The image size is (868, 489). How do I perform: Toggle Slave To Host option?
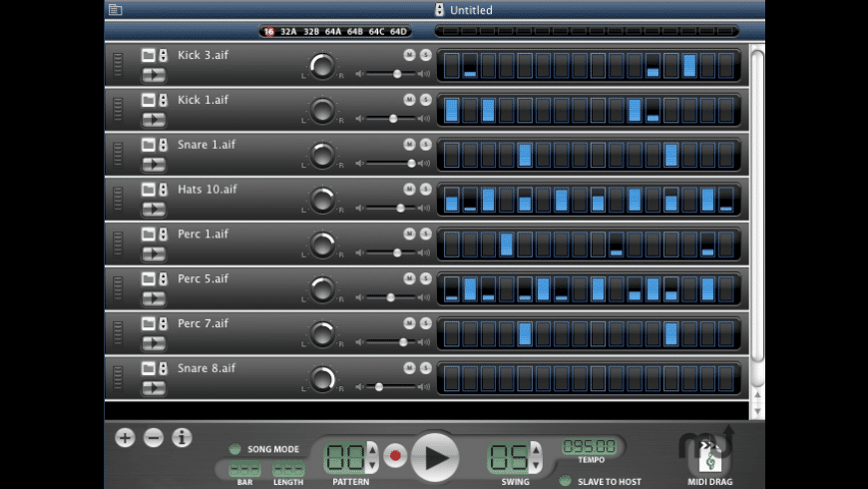click(x=565, y=481)
